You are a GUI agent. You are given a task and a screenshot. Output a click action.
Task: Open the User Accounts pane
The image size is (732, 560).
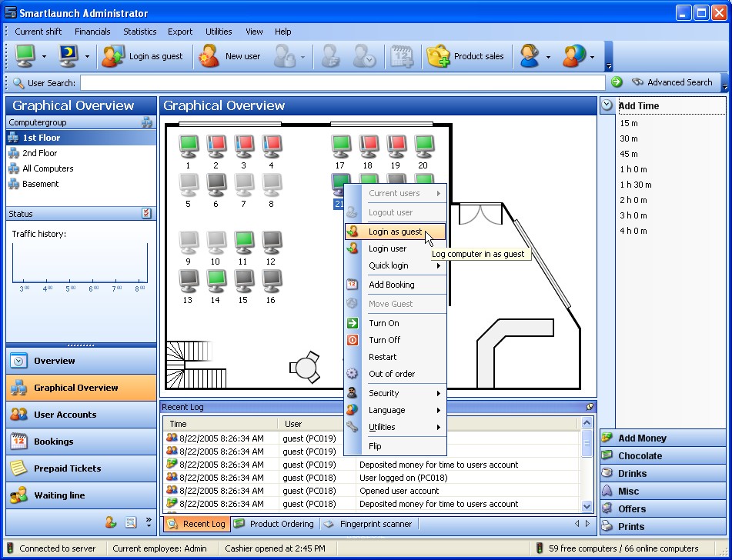82,415
